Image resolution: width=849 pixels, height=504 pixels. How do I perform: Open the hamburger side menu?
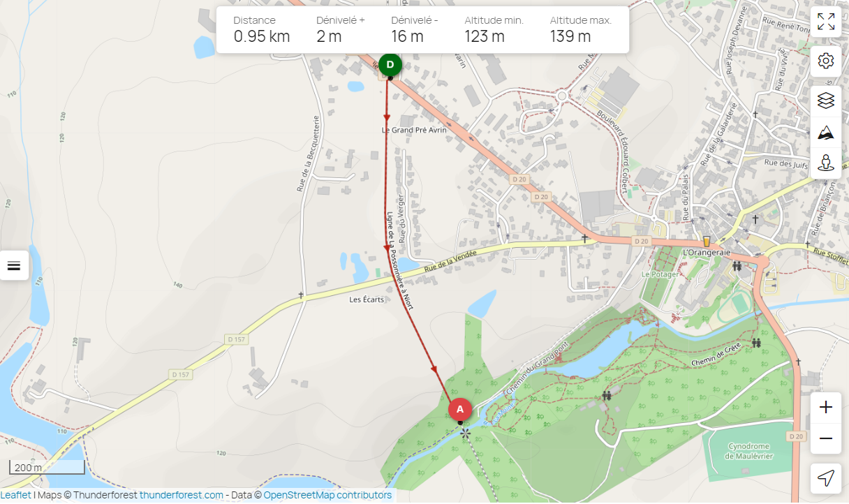pos(14,265)
